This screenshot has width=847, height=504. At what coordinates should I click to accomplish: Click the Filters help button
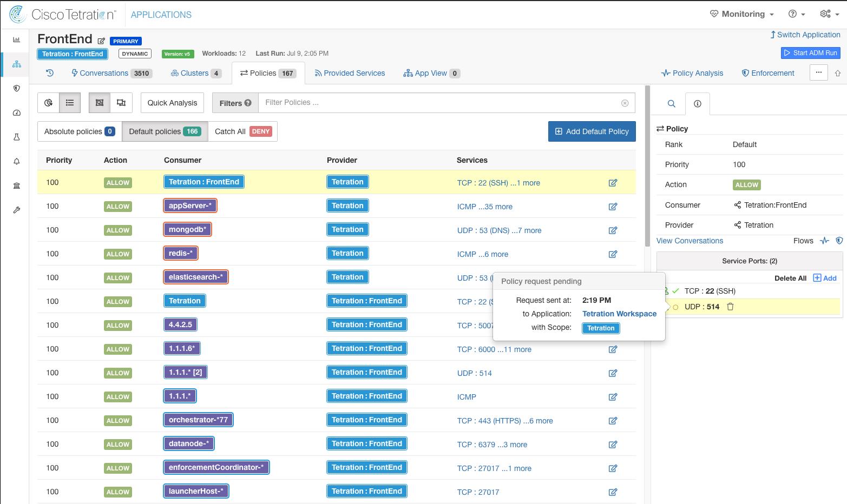pos(248,103)
